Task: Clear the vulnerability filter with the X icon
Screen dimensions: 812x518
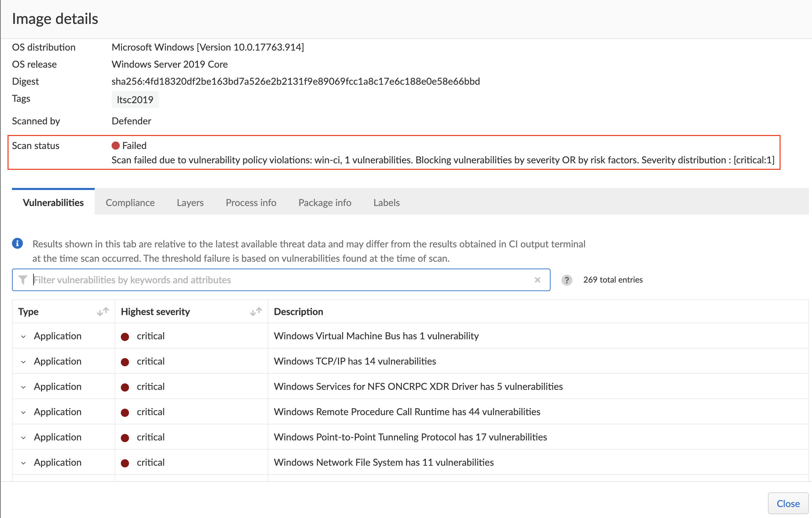Action: tap(537, 280)
